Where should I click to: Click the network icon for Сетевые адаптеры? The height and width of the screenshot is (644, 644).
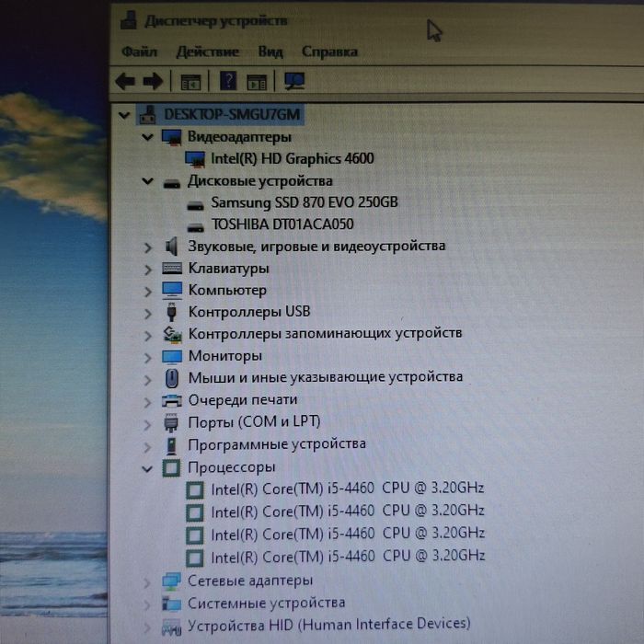point(172,581)
